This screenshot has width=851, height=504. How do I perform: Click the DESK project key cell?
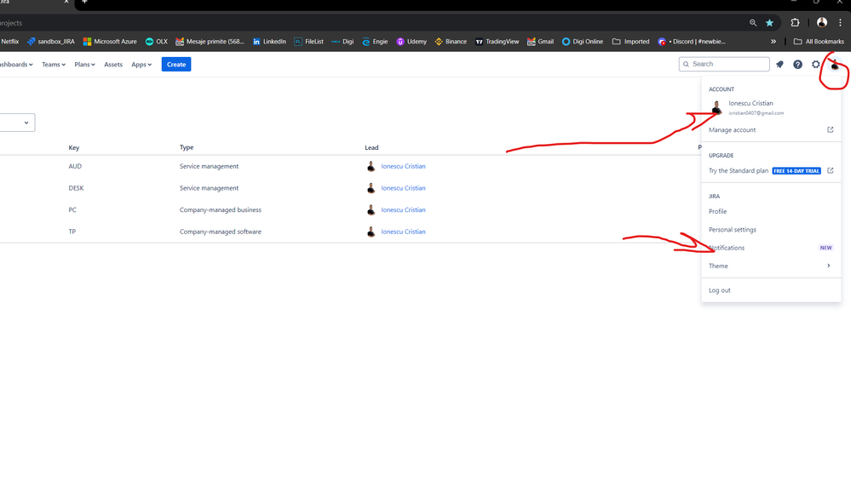pos(76,188)
